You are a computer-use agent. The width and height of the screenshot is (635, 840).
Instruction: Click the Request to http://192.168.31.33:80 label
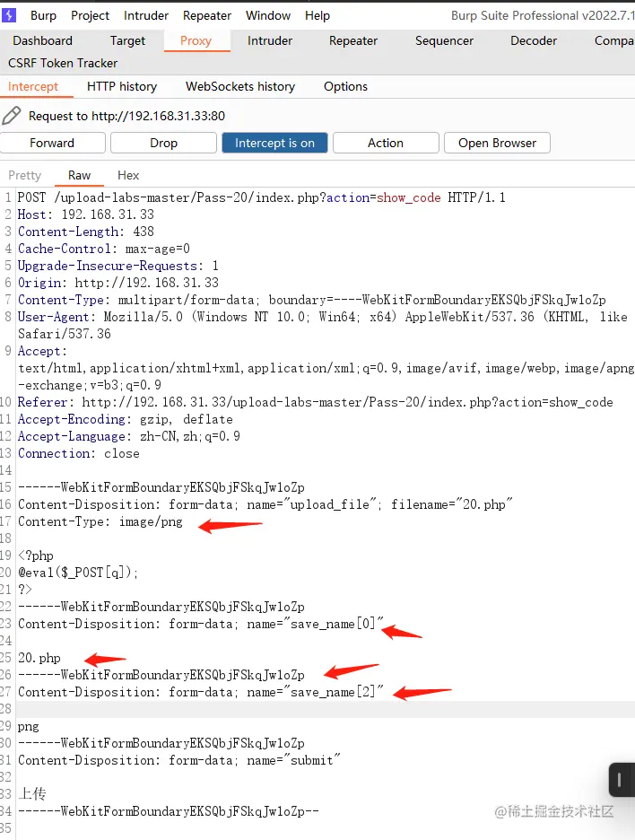[126, 116]
